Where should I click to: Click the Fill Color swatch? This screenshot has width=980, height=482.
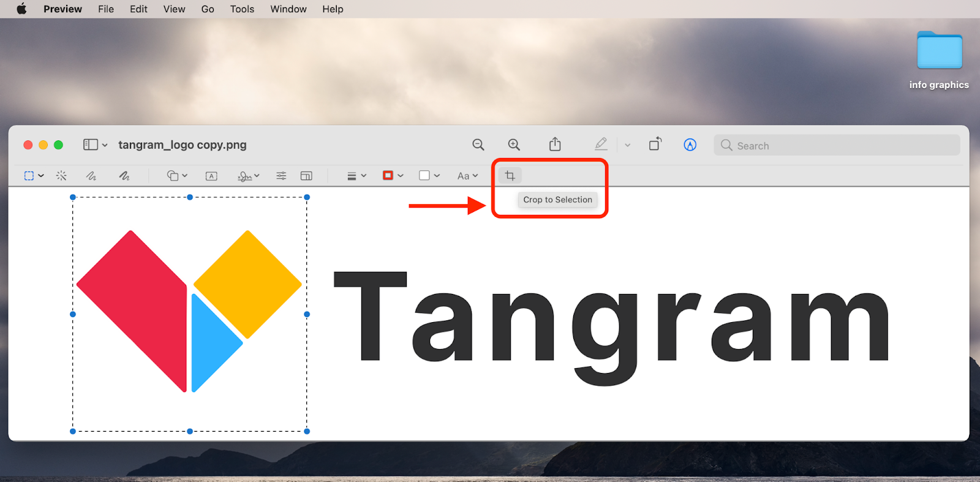coord(424,176)
